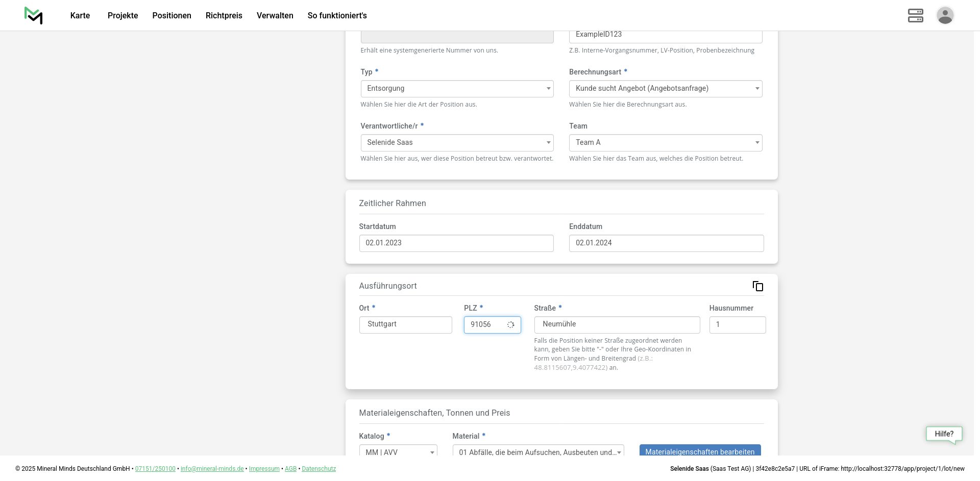The width and height of the screenshot is (980, 481).
Task: Open the Impressum footer link
Action: pos(264,469)
